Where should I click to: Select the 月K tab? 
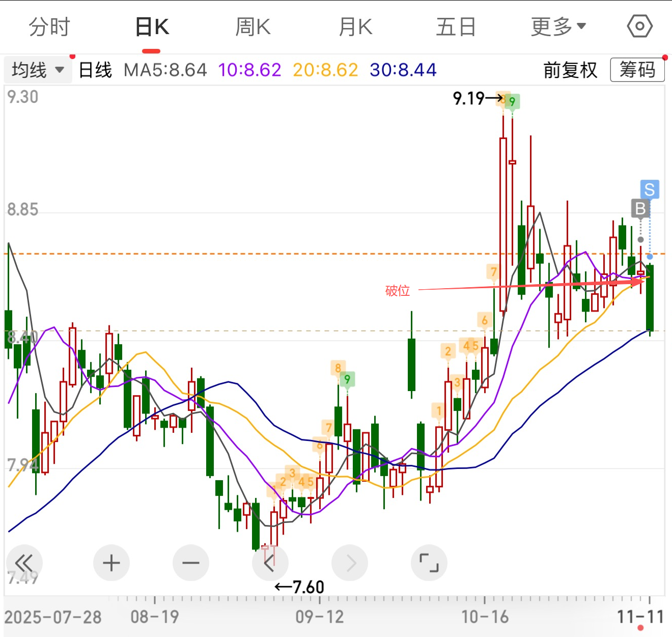[x=355, y=26]
